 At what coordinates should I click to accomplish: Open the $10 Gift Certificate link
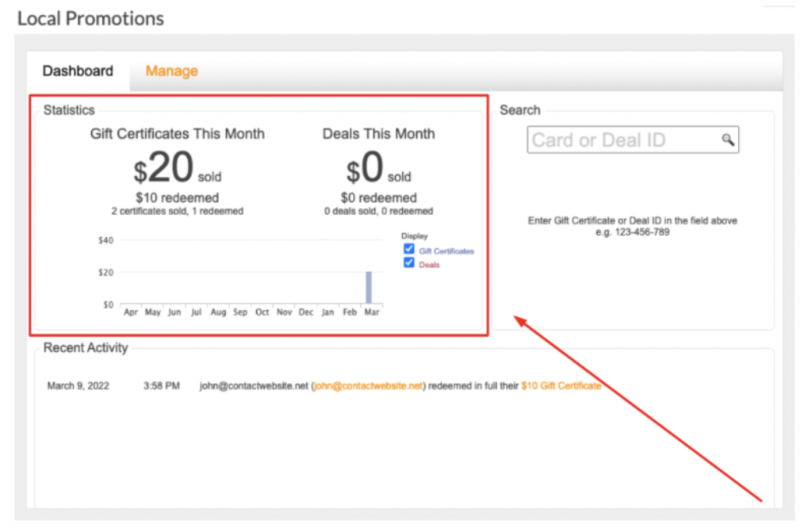coord(561,386)
